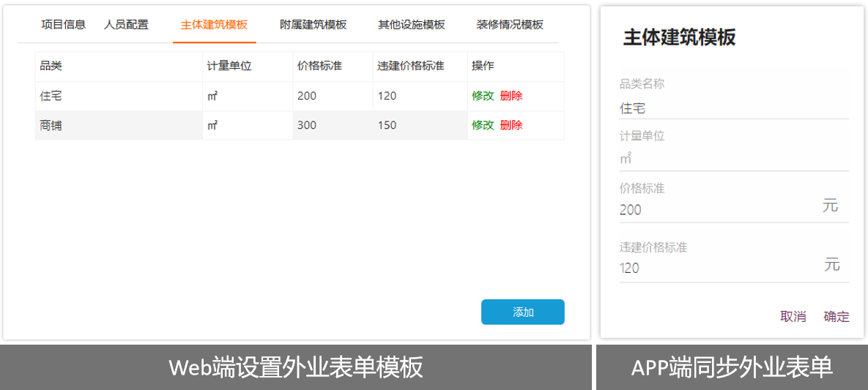
Task: Open the 附属建筑模板 tab
Action: (313, 24)
